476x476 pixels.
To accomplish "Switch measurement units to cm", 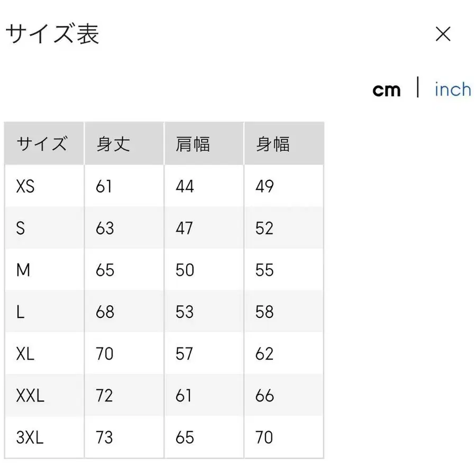I will [x=387, y=90].
